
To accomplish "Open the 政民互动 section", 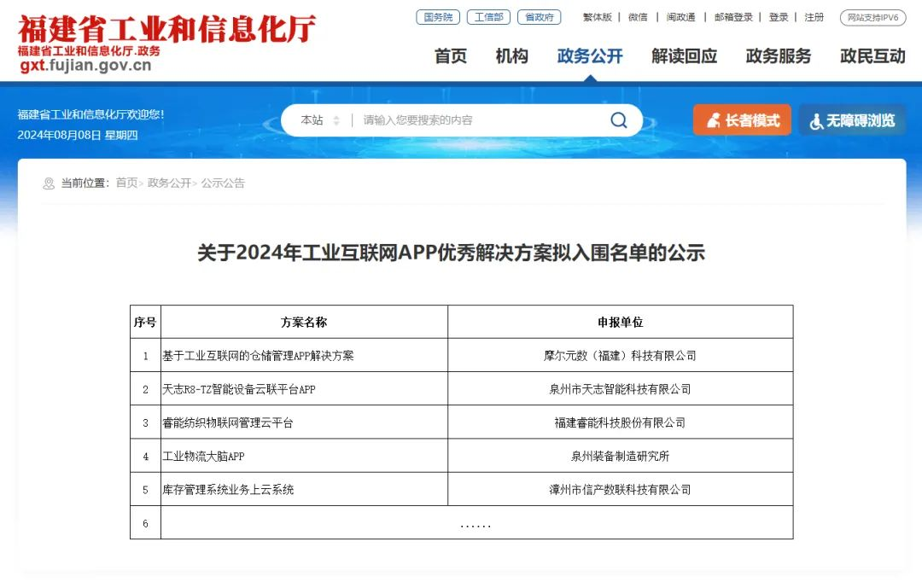I will coord(872,57).
